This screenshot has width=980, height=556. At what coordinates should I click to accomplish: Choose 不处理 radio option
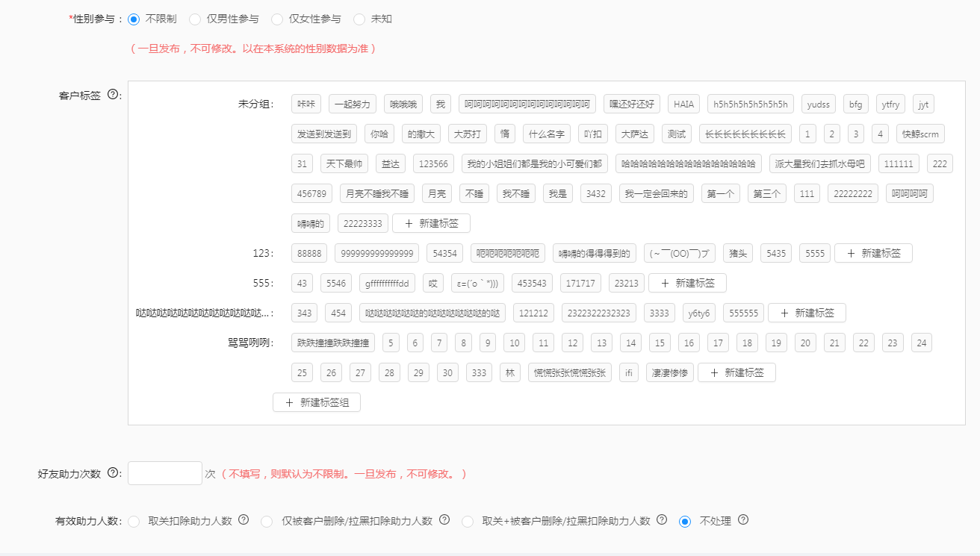pyautogui.click(x=685, y=522)
